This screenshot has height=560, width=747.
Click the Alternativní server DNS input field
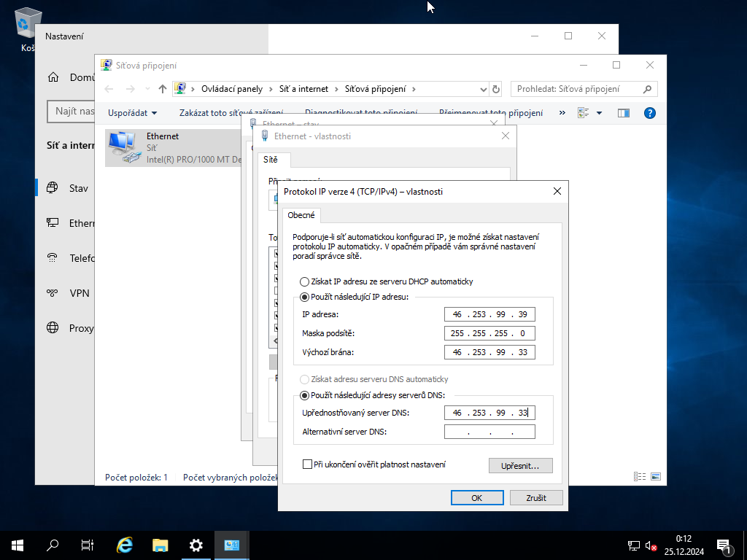pos(489,431)
